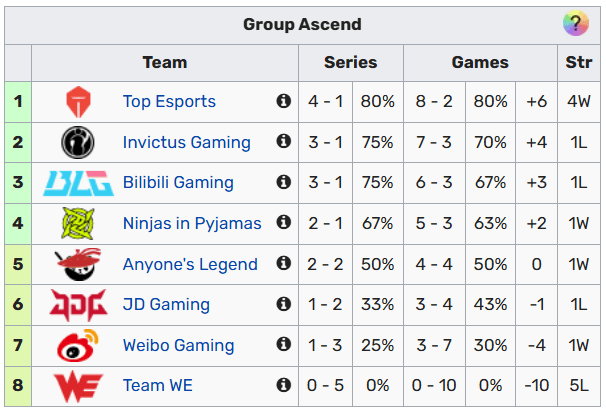Click the Ninjas in Pyjamas logo
The image size is (606, 416).
click(78, 224)
